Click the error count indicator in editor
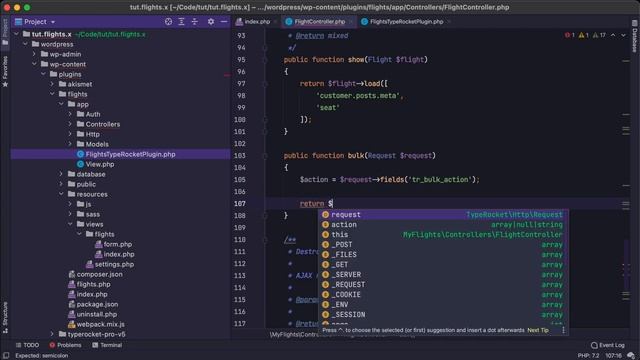This screenshot has height=360, width=640. coord(570,36)
